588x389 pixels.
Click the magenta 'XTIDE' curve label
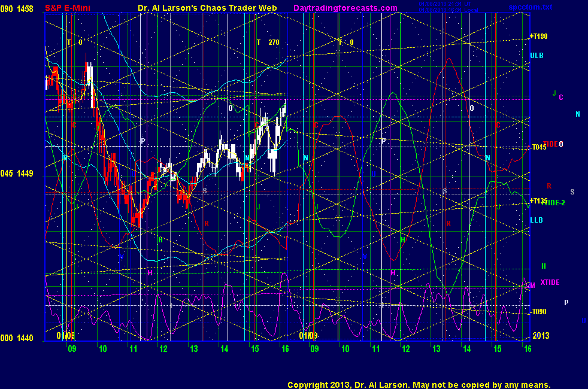pos(550,282)
